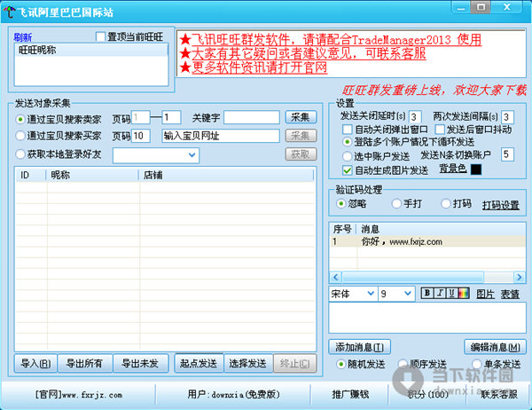The width and height of the screenshot is (532, 410).
Task: Check 置顶当前旺旺 checkbox
Action: (100, 36)
